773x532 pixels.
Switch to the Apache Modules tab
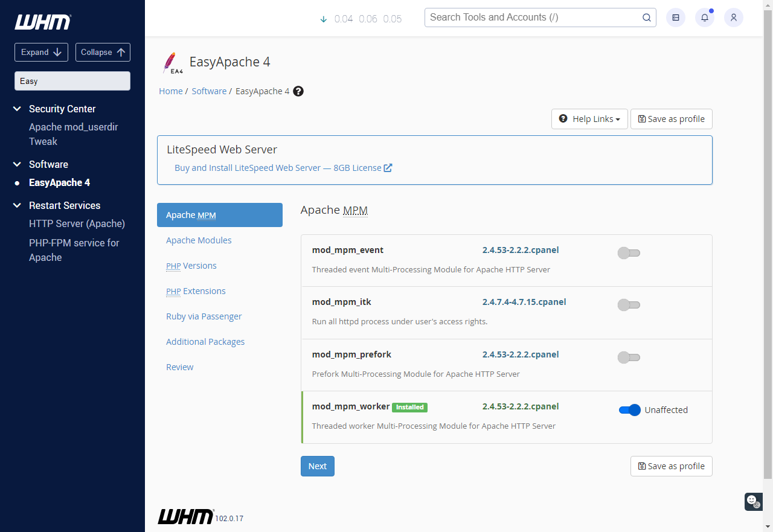pos(199,240)
